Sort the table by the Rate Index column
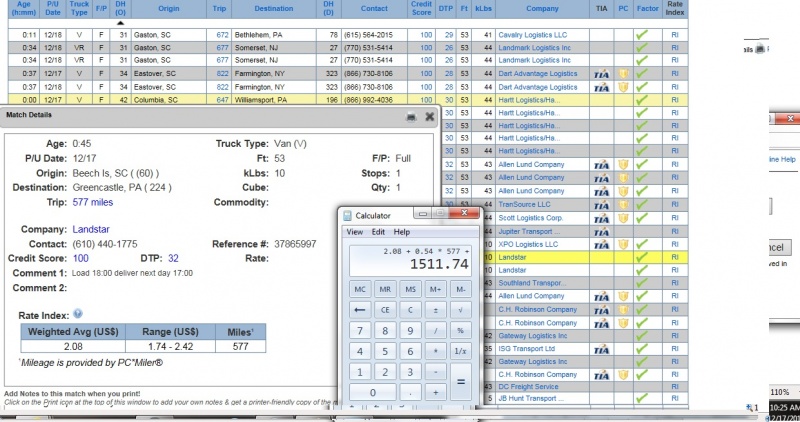Screen dimensions: 800x422 [x=674, y=8]
